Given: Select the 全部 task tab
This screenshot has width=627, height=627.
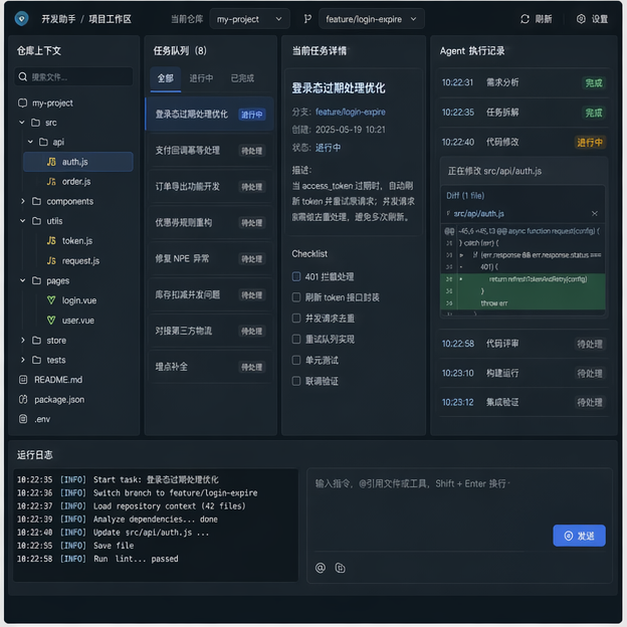Looking at the screenshot, I should 166,78.
